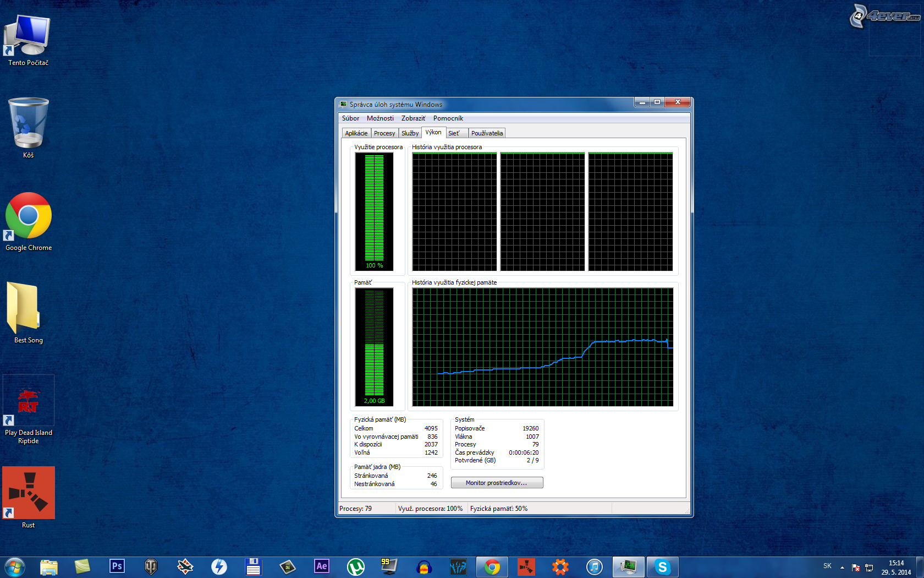The width and height of the screenshot is (924, 578).
Task: Open the Súbor menu
Action: (350, 118)
